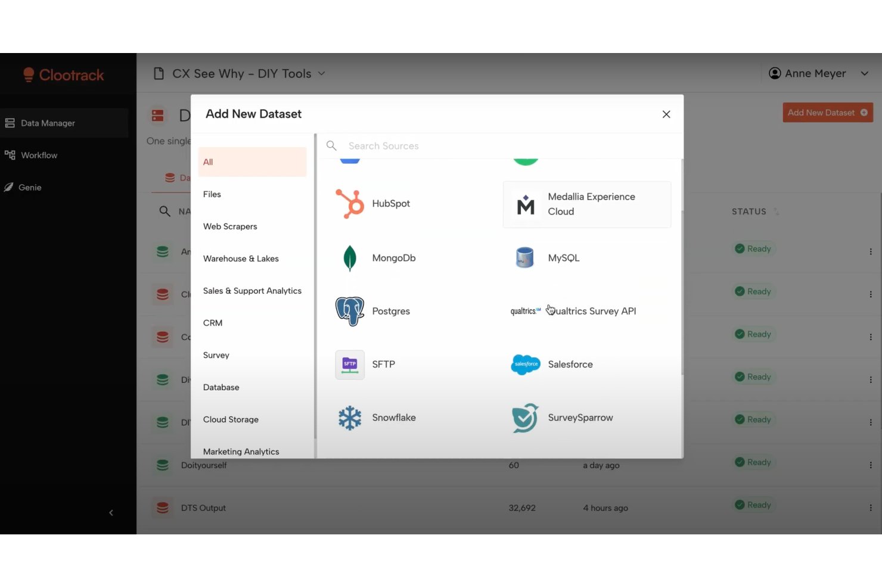882x588 pixels.
Task: Pick the HubSpot source logo
Action: click(350, 204)
